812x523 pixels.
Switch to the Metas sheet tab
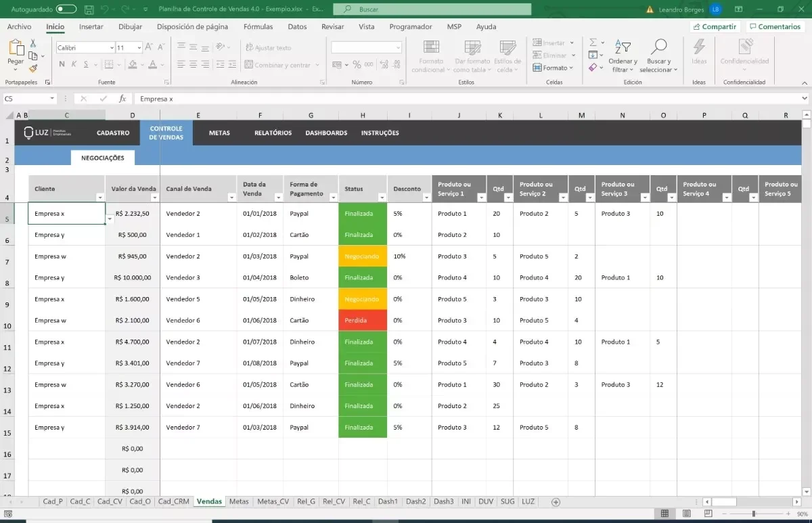coord(239,502)
